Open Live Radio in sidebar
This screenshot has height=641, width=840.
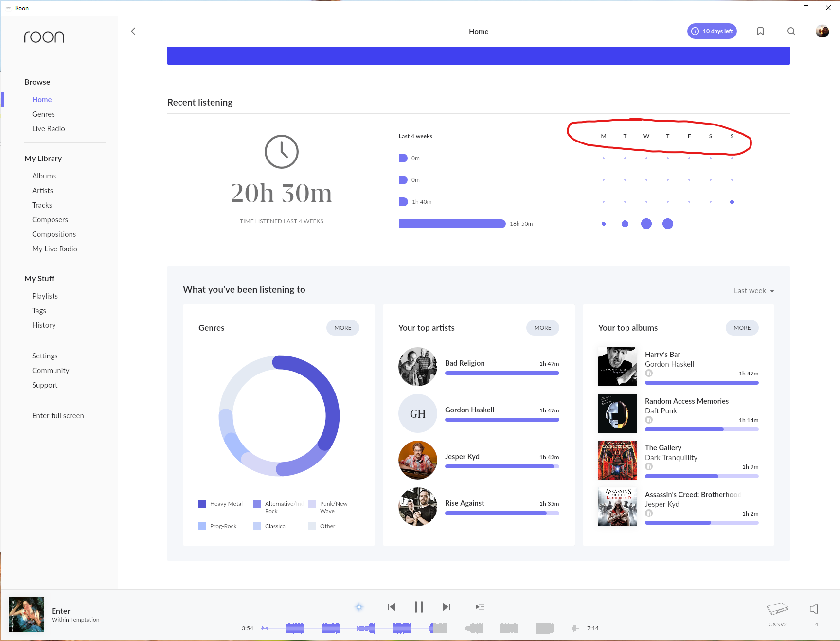pyautogui.click(x=49, y=129)
